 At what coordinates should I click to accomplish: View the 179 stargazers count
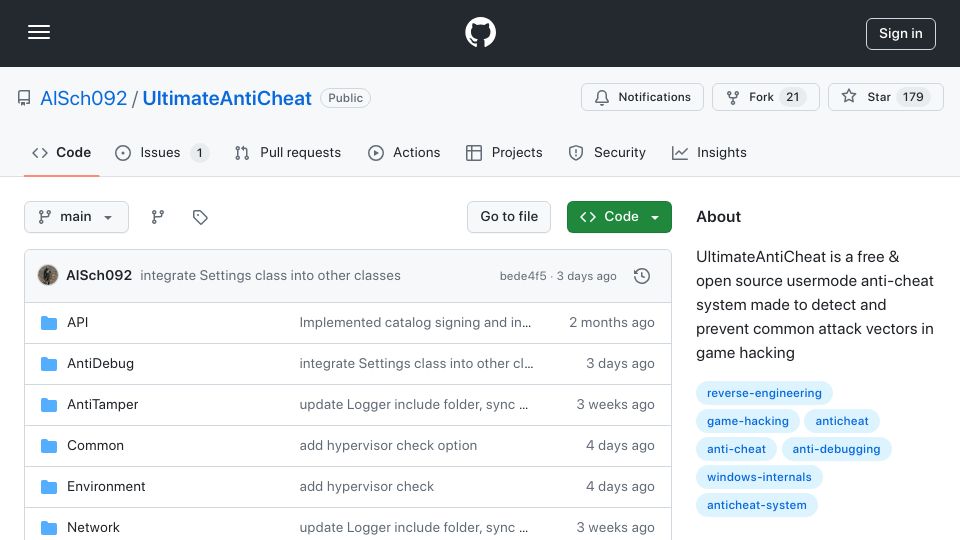point(913,97)
